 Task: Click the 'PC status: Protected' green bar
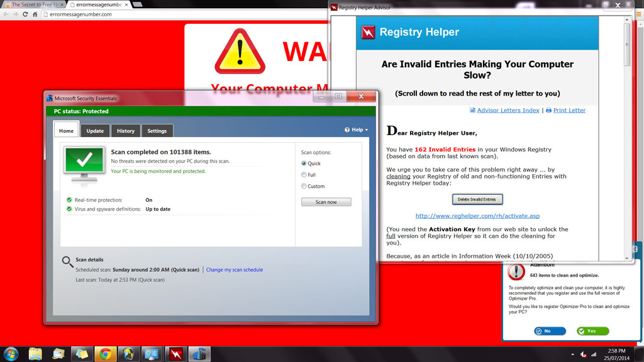click(x=211, y=111)
